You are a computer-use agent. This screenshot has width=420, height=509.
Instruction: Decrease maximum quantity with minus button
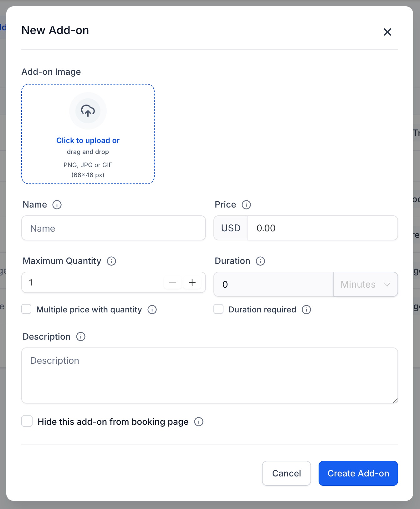pos(173,282)
